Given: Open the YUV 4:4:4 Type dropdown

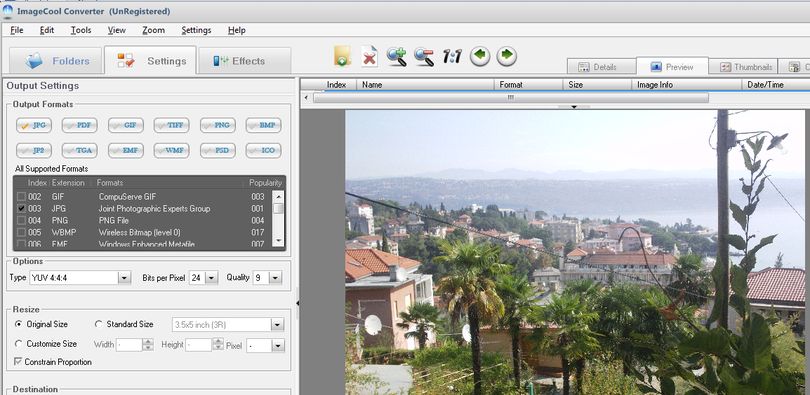Looking at the screenshot, I should (x=124, y=278).
